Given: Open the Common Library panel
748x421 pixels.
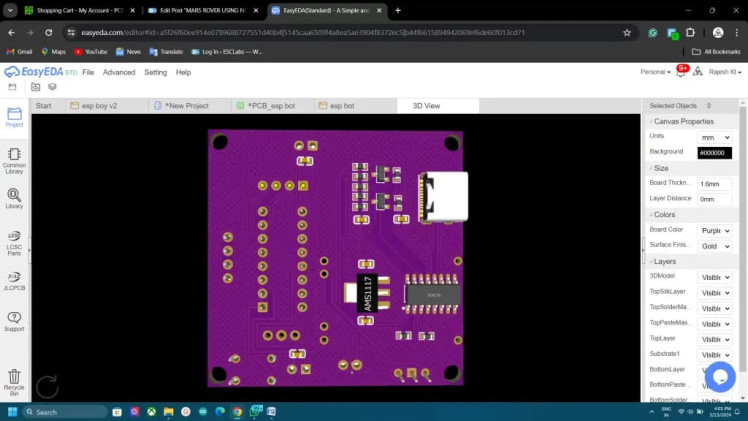Looking at the screenshot, I should point(14,158).
